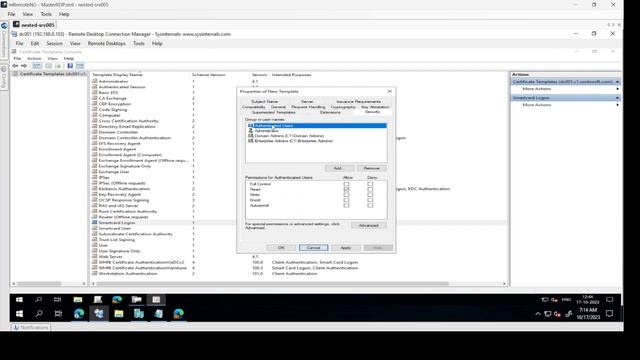640x360 pixels.
Task: Click the template list horizontal scrollbar
Action: tap(273, 284)
